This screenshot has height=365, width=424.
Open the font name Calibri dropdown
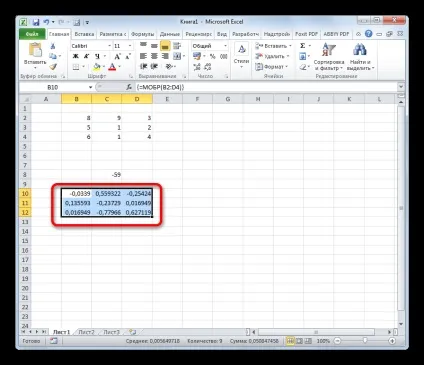tap(109, 46)
